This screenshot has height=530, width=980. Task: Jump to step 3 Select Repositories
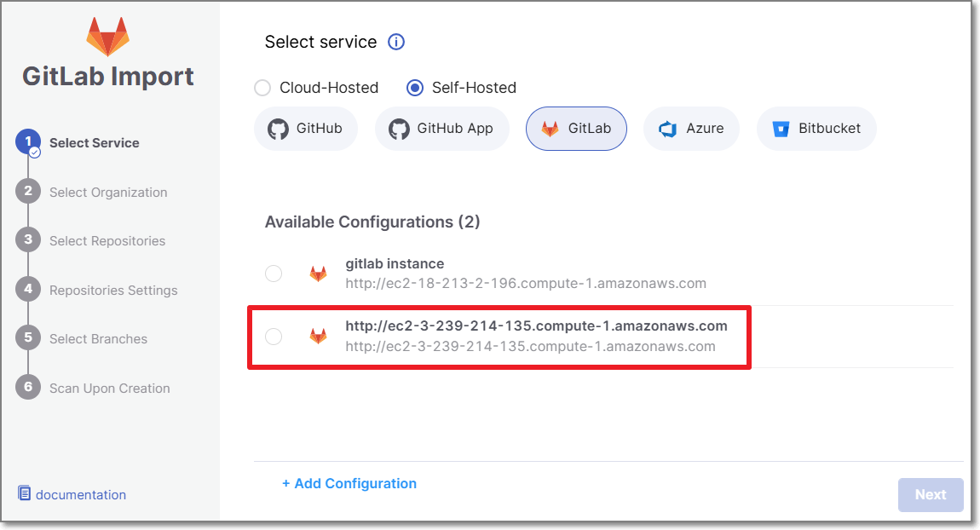(107, 241)
